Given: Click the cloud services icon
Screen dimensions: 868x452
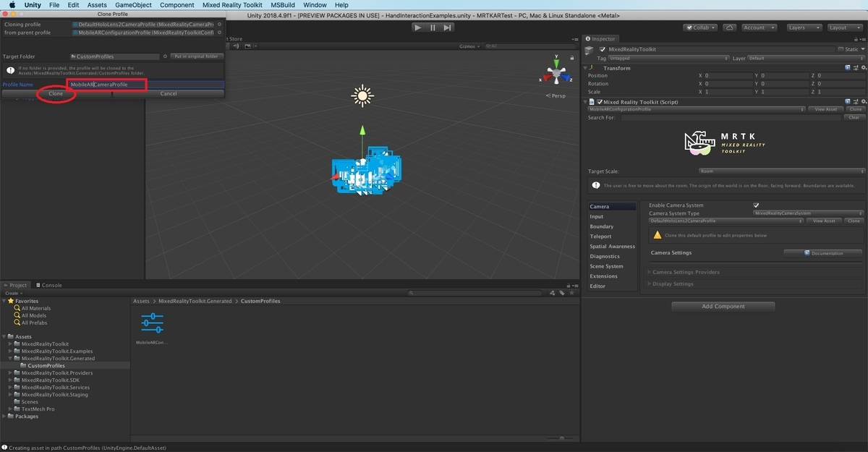Looking at the screenshot, I should tap(729, 27).
